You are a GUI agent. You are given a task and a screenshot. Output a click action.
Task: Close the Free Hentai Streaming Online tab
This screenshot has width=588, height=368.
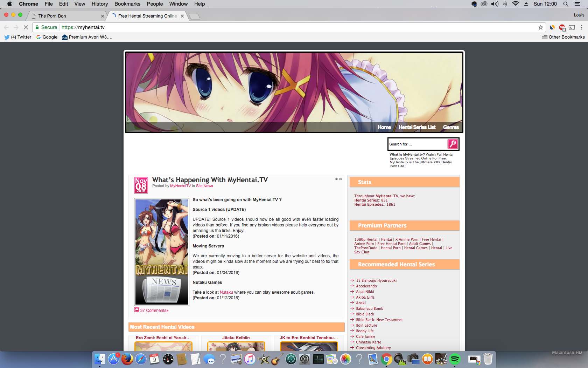[x=182, y=16]
